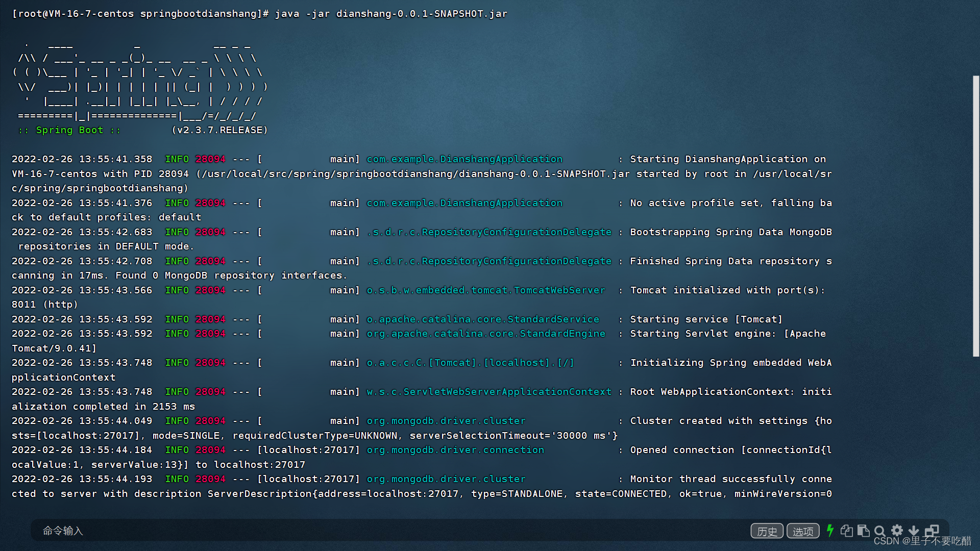Click the overlapping windows icon
The width and height of the screenshot is (980, 551).
[x=932, y=531]
